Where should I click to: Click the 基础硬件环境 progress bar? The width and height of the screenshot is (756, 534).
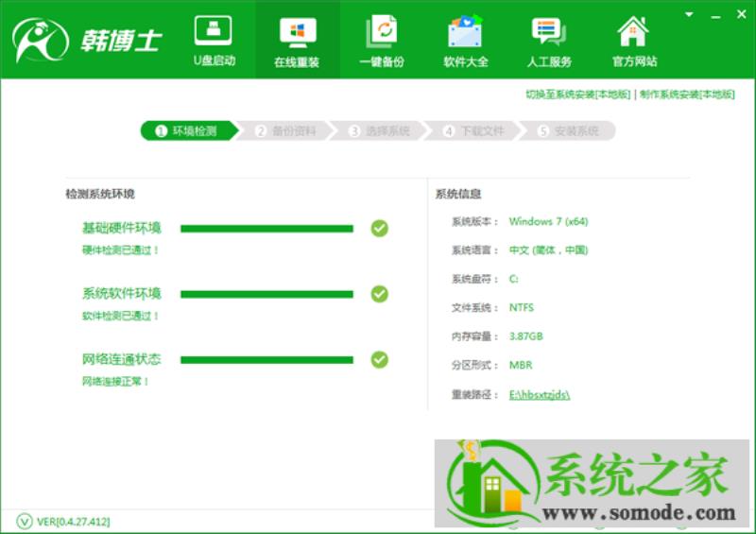(x=266, y=229)
